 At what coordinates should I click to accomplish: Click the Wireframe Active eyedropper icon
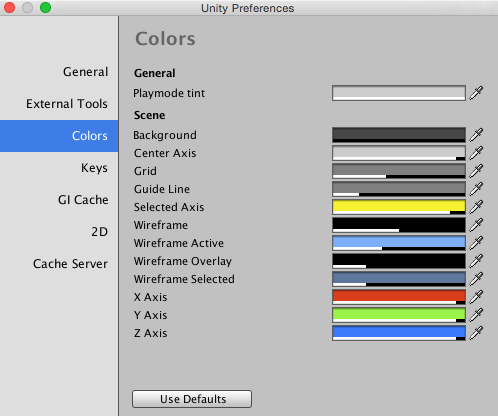476,243
